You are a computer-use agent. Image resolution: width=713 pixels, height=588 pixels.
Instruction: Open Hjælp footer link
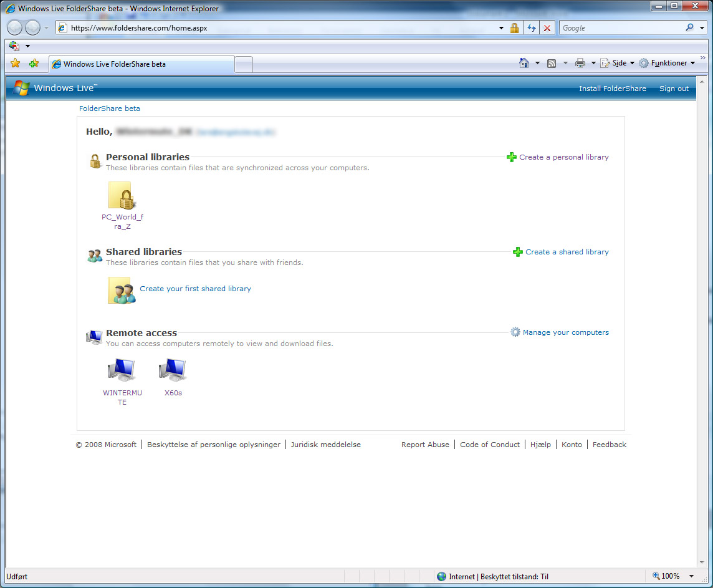point(540,445)
